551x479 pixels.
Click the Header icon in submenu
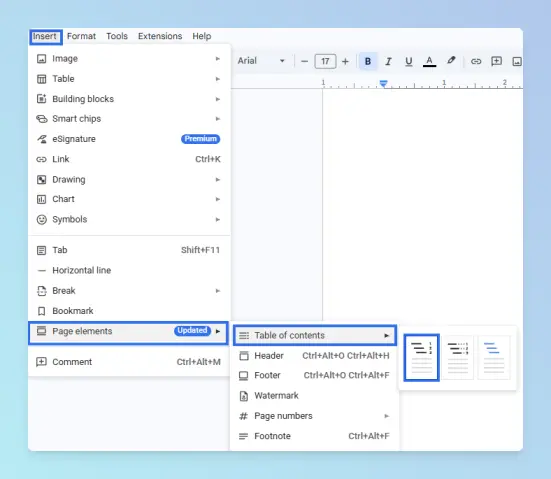click(244, 356)
